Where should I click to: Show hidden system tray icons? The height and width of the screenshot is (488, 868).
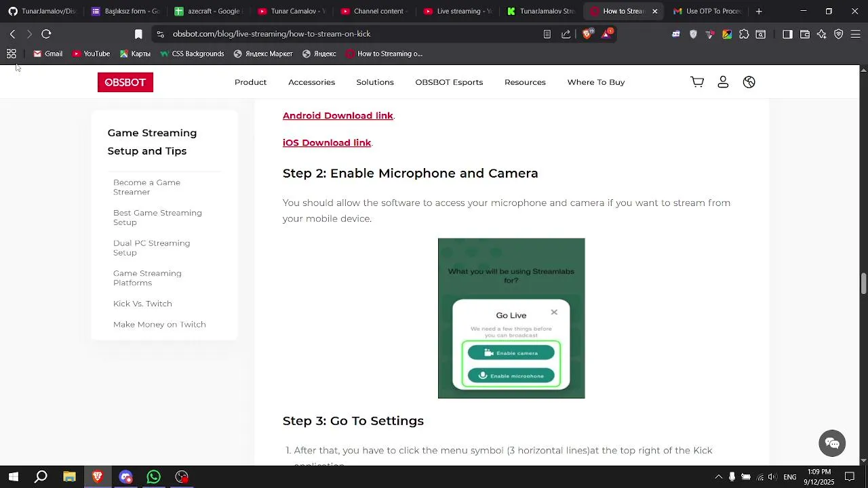point(719,477)
